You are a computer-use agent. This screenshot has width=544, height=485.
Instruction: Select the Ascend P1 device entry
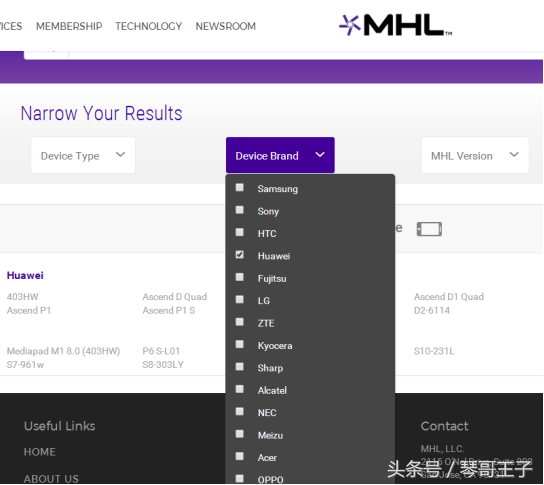[x=29, y=310]
